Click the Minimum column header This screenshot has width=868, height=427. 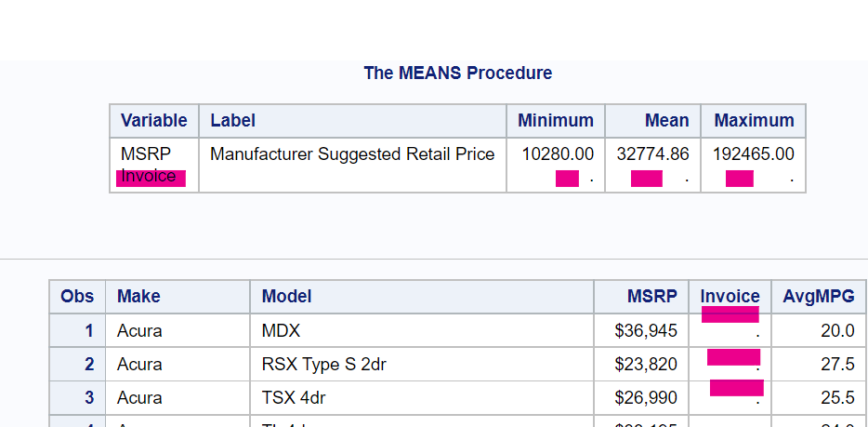click(x=555, y=120)
